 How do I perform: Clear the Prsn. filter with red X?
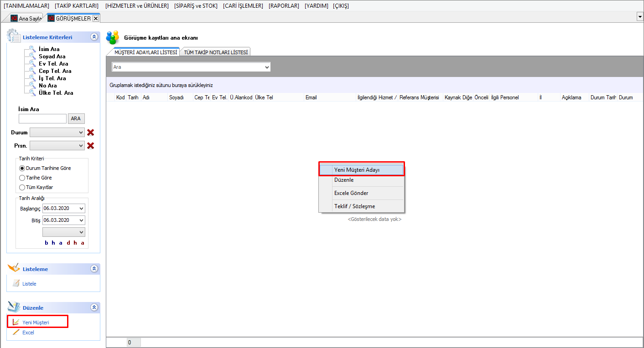coord(91,146)
